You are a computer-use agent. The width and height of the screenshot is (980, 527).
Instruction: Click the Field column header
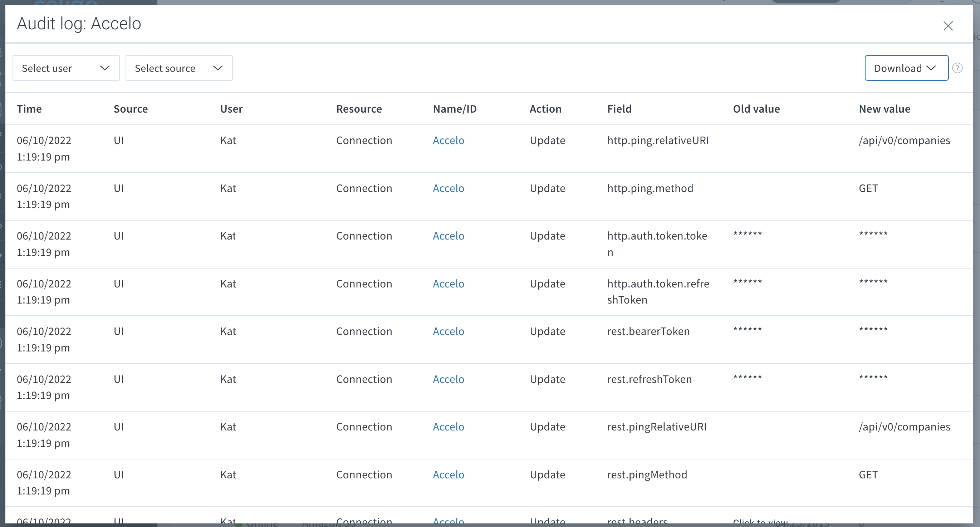click(x=619, y=109)
